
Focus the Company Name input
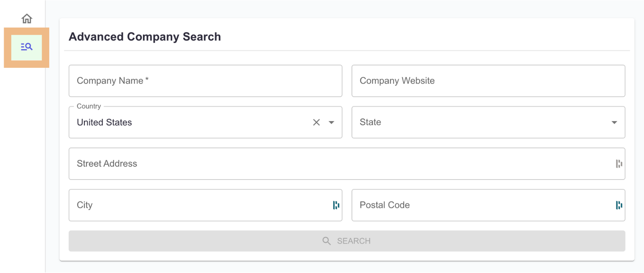tap(205, 81)
